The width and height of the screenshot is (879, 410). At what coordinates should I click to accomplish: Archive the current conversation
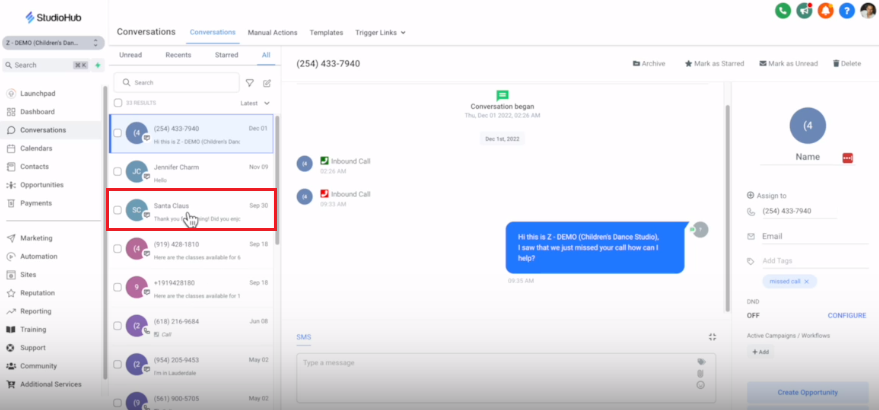pos(649,64)
